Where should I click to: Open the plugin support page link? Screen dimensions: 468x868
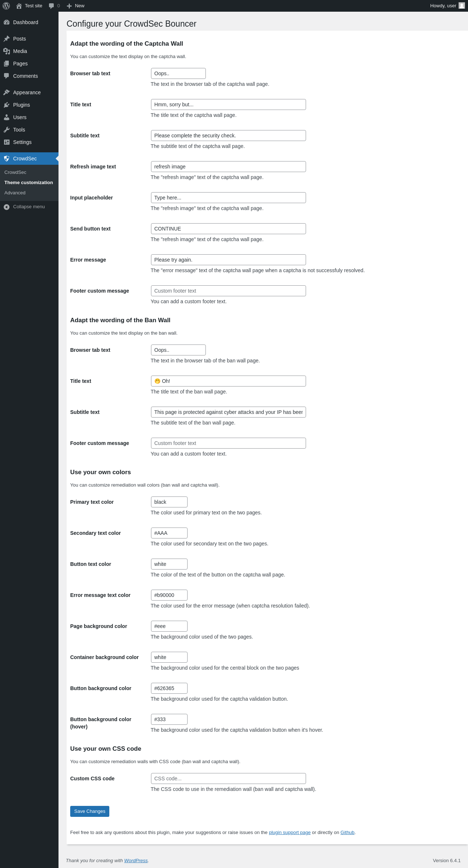point(290,833)
